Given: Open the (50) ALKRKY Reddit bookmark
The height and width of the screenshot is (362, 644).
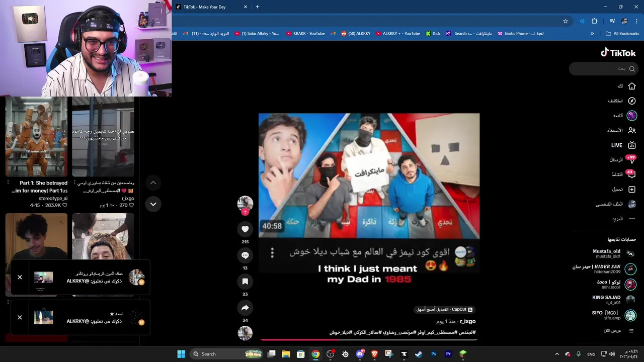Looking at the screenshot, I should 356,34.
